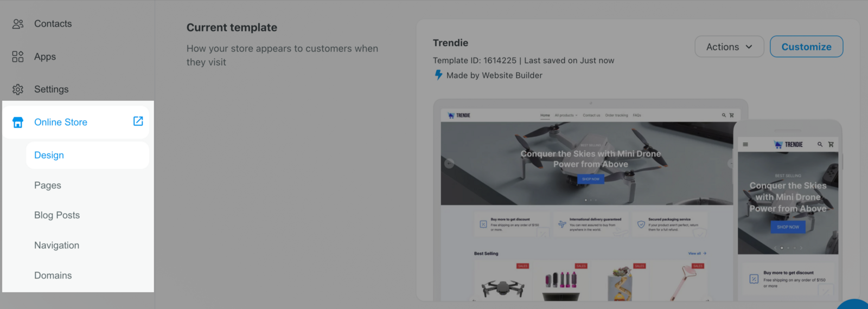
Task: Open online store in new tab icon
Action: (138, 121)
